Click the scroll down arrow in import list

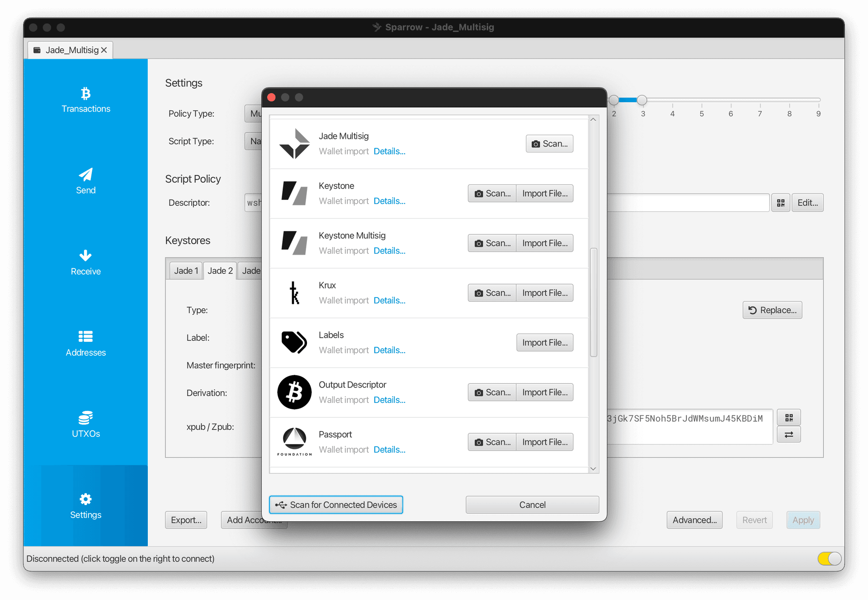pos(593,469)
